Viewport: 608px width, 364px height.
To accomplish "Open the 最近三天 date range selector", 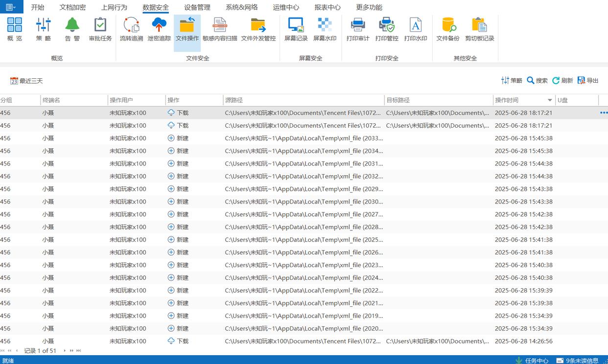I will [26, 81].
